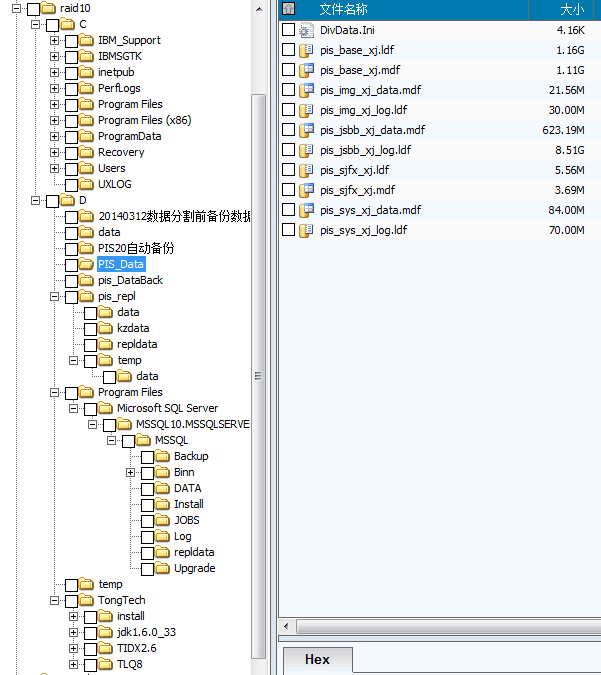
Task: Click the file list horizontal scrollbar
Action: [x=440, y=626]
